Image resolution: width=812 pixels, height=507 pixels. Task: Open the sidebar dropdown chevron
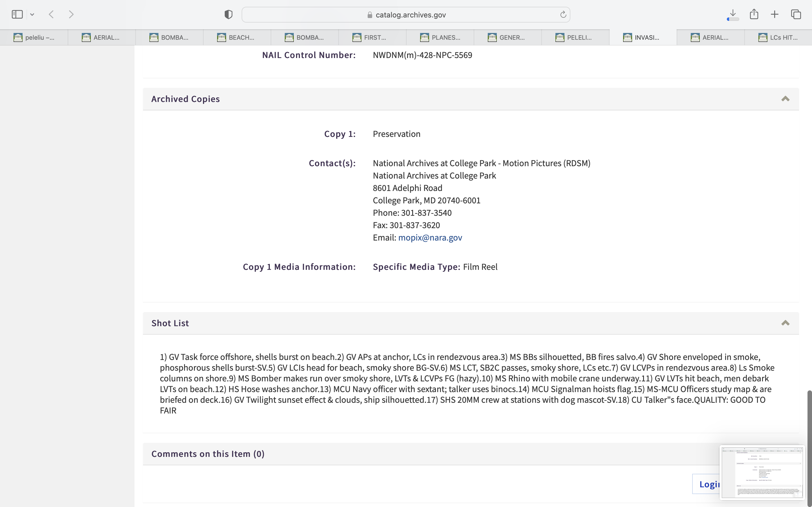point(32,14)
